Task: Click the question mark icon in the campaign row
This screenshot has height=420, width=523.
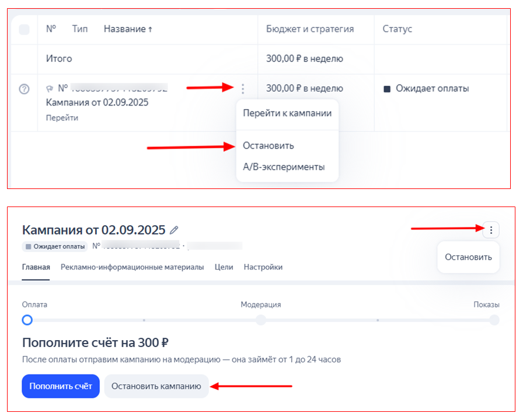Action: [24, 89]
